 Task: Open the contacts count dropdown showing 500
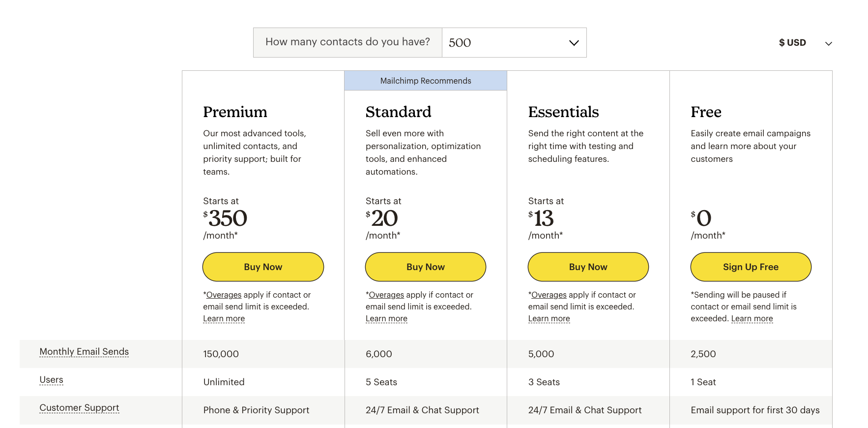pyautogui.click(x=514, y=42)
